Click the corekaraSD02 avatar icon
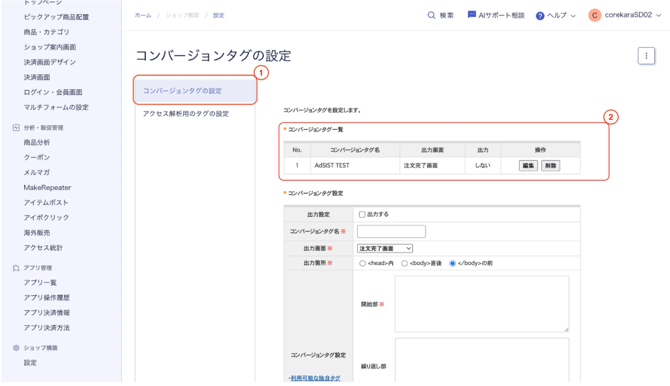Image resolution: width=670 pixels, height=386 pixels. 594,15
